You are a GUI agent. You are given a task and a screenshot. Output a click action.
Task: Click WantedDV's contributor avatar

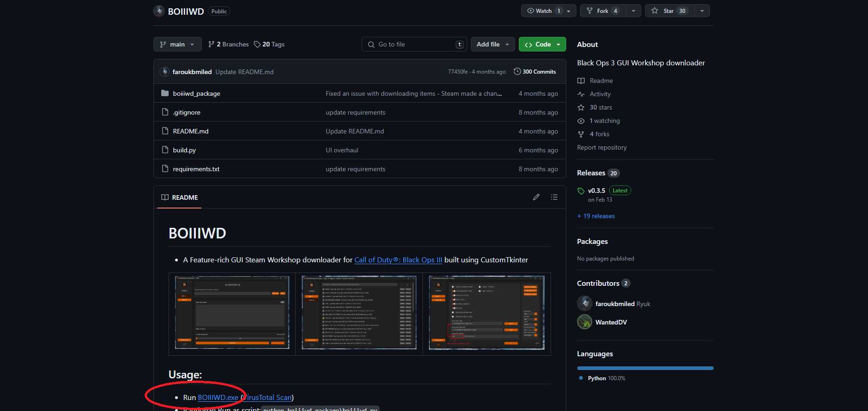[585, 322]
